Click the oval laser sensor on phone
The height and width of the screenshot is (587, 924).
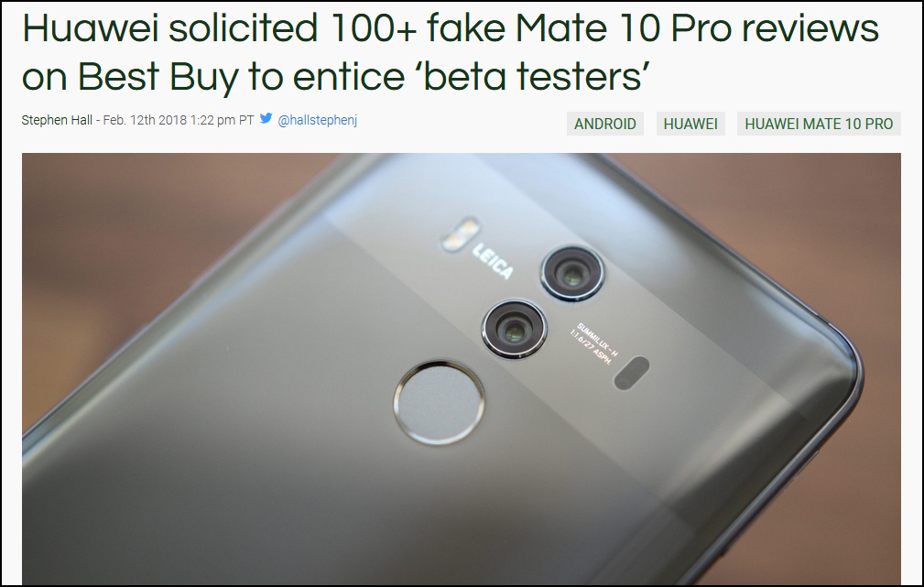[632, 373]
